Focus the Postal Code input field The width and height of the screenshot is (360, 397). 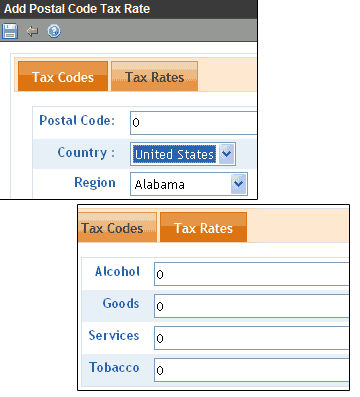click(193, 123)
